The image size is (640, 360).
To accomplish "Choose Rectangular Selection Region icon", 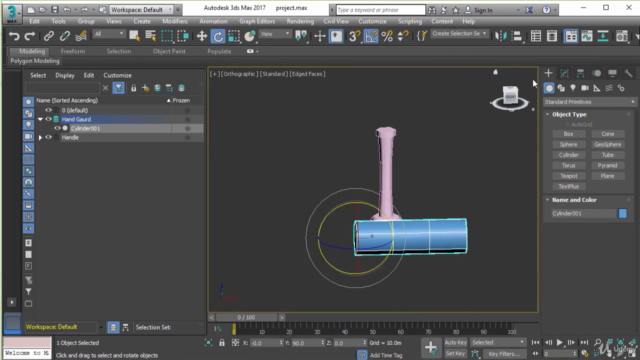I will click(x=167, y=36).
